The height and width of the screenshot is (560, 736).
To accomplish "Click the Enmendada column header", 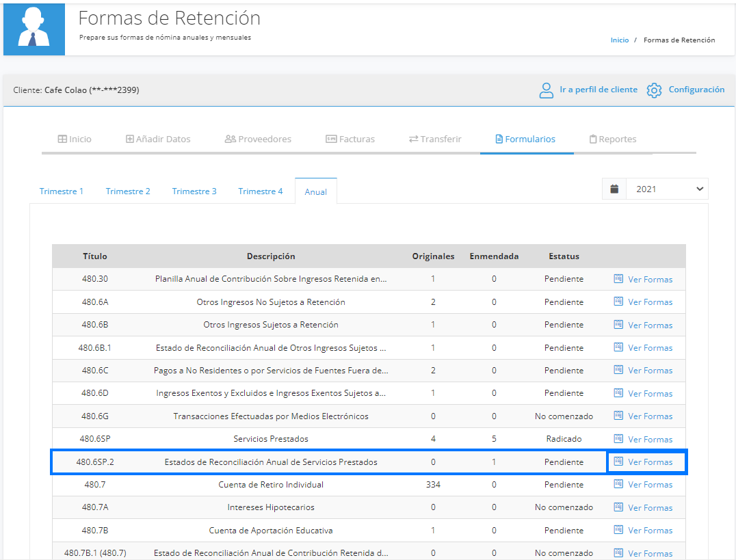I will tap(494, 256).
